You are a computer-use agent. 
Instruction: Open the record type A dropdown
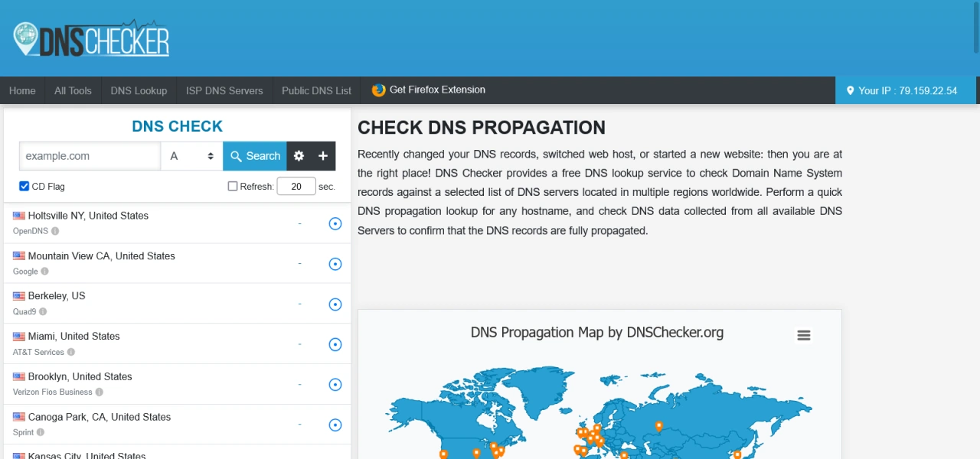[191, 156]
